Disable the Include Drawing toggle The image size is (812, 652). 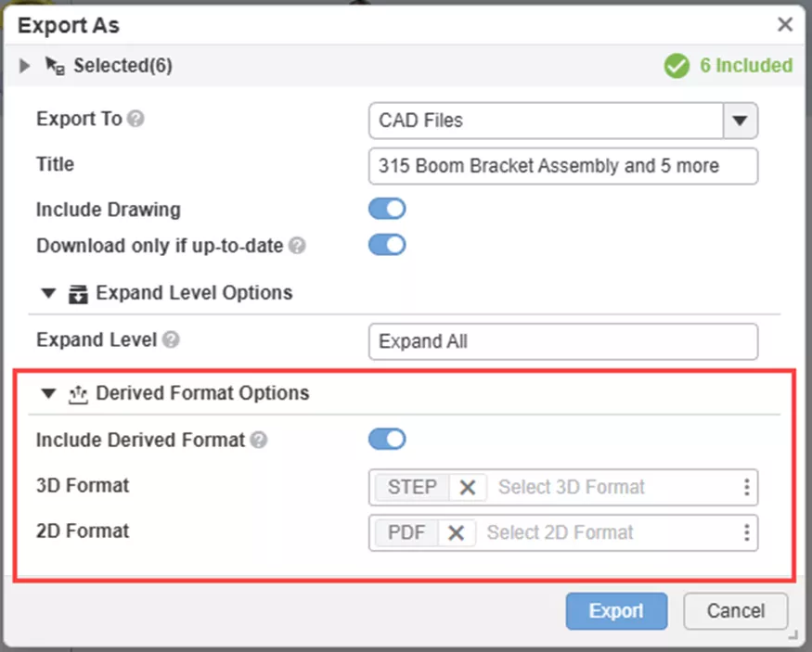[387, 209]
